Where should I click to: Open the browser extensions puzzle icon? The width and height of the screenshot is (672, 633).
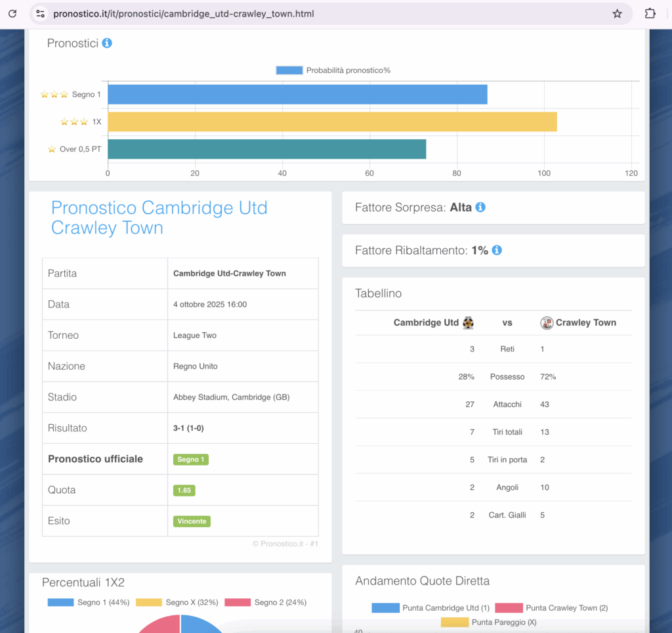pos(650,13)
